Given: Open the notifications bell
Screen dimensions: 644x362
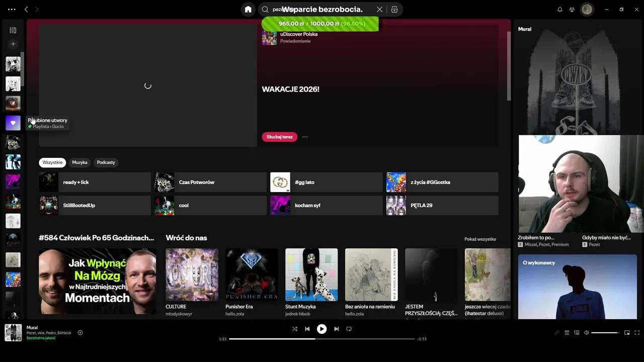Looking at the screenshot, I should [559, 10].
